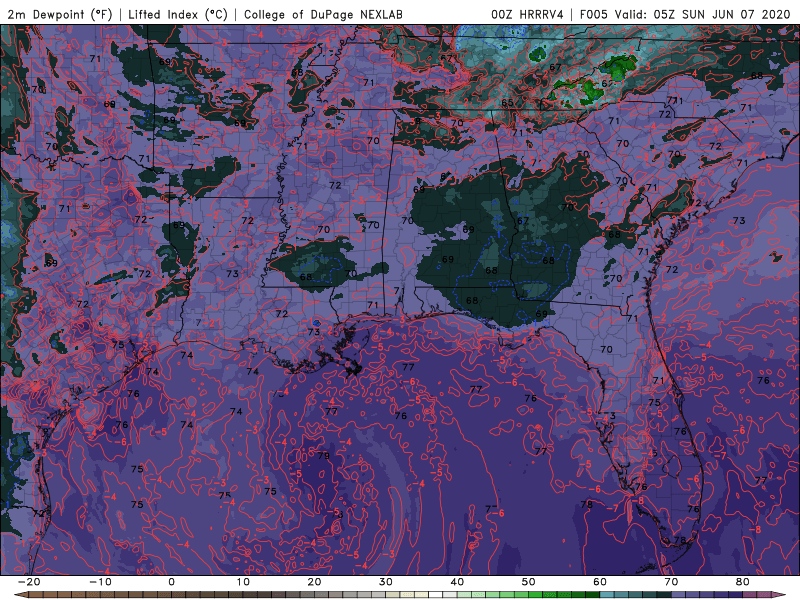Click the 30 label on the color scale
800x600 pixels.
pyautogui.click(x=386, y=582)
